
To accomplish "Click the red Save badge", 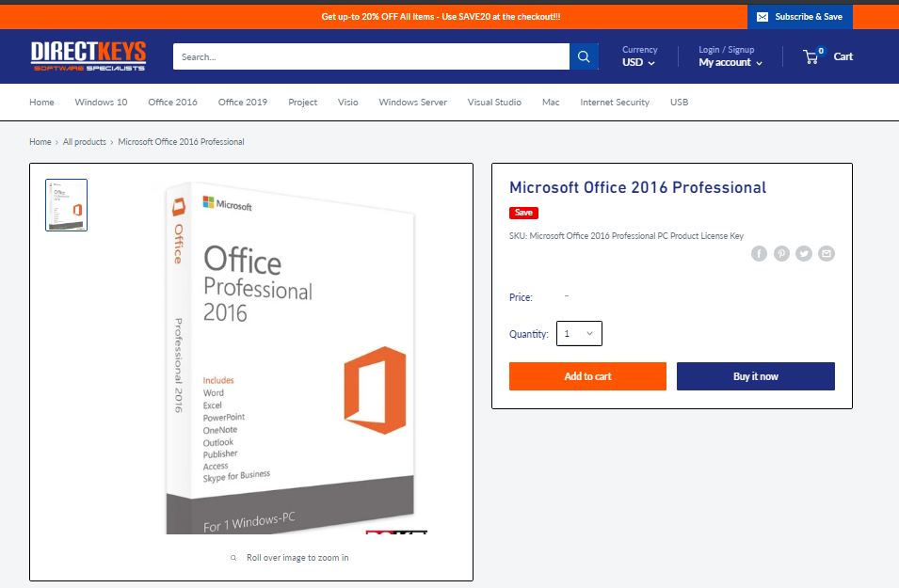I will click(523, 213).
